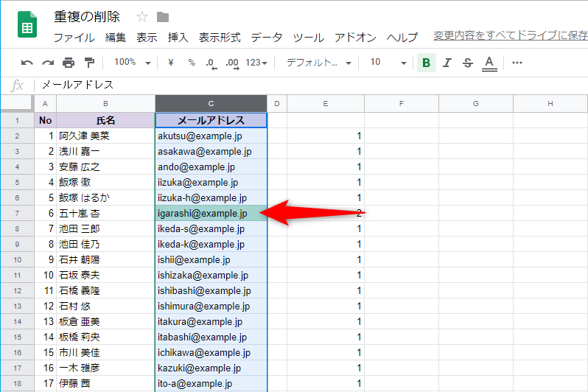The height and width of the screenshot is (392, 588).
Task: Open the ヘルプ menu
Action: pyautogui.click(x=402, y=38)
